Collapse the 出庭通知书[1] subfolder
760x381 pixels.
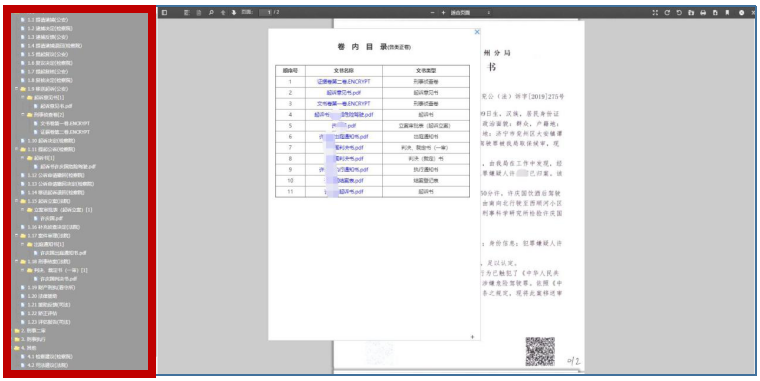23,244
